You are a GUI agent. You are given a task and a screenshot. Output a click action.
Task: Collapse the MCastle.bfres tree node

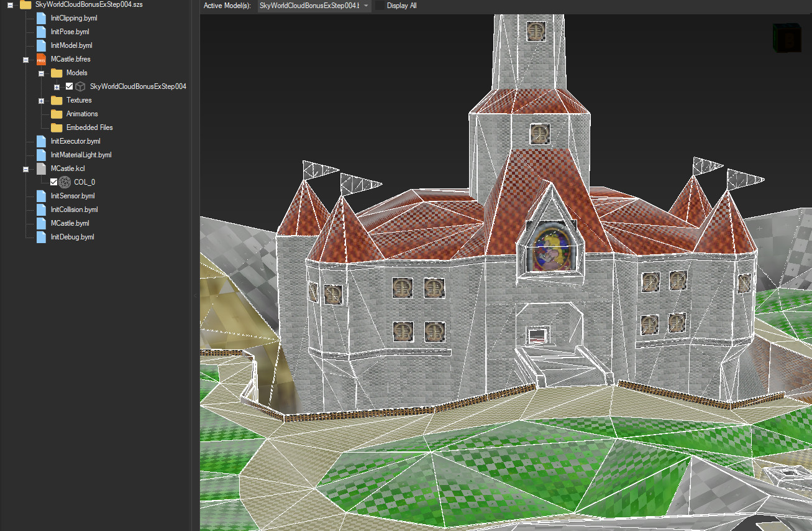[x=25, y=58]
